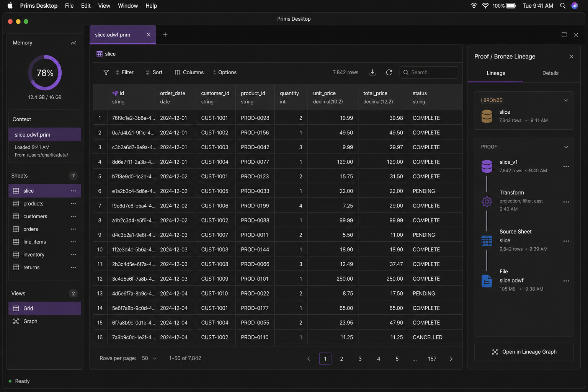588x392 pixels.
Task: Select the products sheet
Action: [x=45, y=204]
